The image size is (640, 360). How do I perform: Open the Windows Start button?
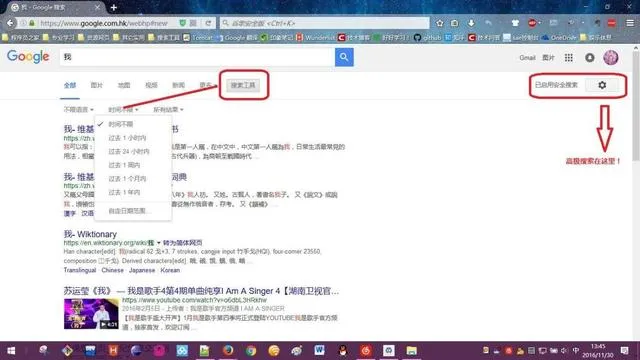pyautogui.click(x=11, y=351)
